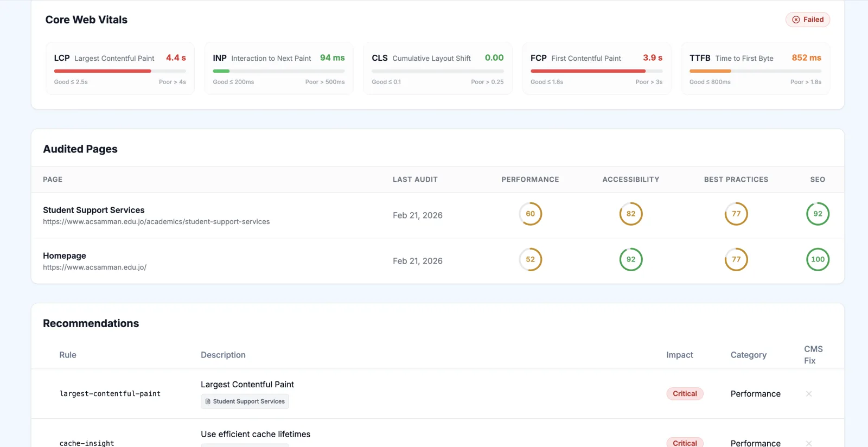868x447 pixels.
Task: Click the Student Support Services page tag
Action: [245, 401]
